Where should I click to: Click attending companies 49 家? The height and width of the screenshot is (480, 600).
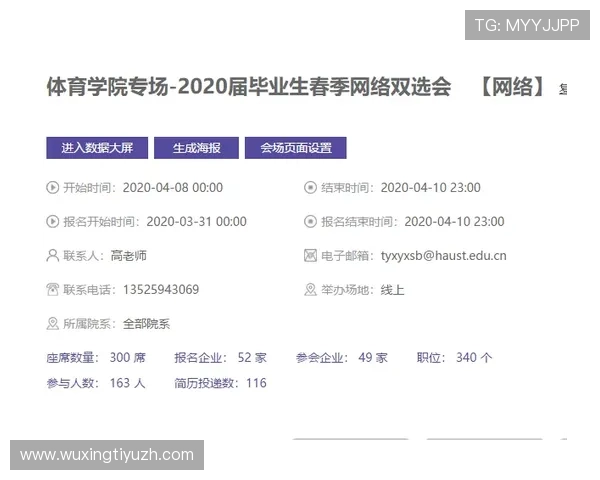(x=373, y=358)
